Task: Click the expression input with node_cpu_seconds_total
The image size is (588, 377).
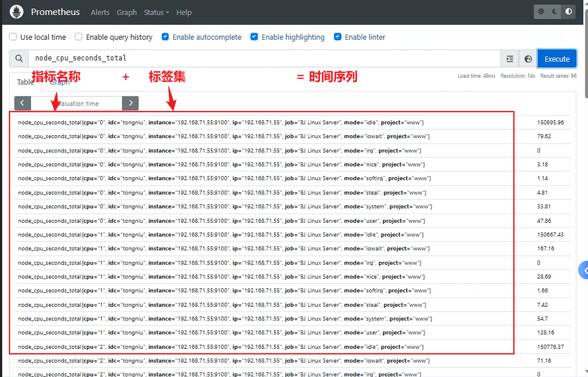Action: (265, 58)
